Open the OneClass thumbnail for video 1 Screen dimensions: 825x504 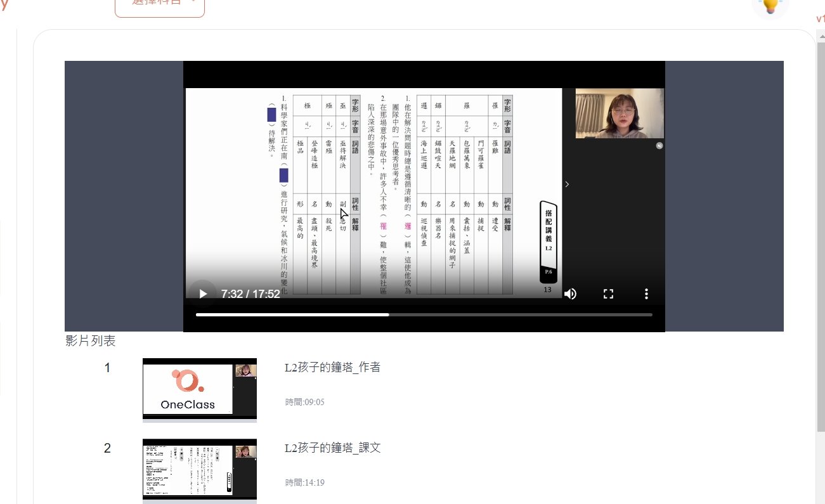pos(200,387)
